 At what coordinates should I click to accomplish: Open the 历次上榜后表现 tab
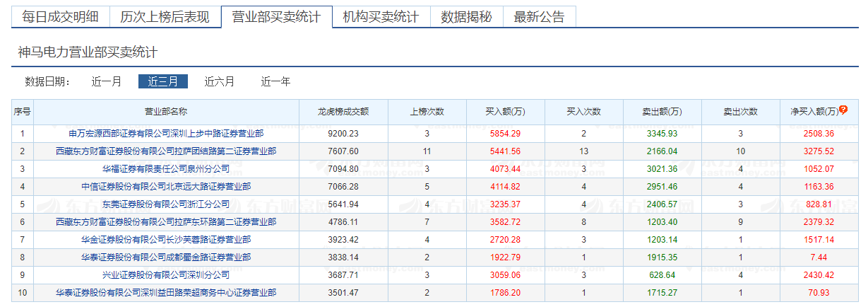coord(165,17)
